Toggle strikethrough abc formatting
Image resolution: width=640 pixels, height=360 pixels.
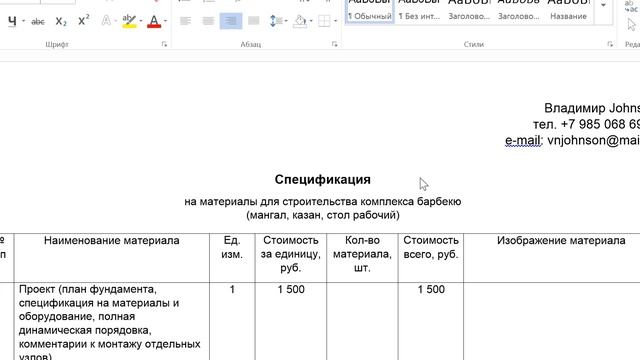coord(38,21)
